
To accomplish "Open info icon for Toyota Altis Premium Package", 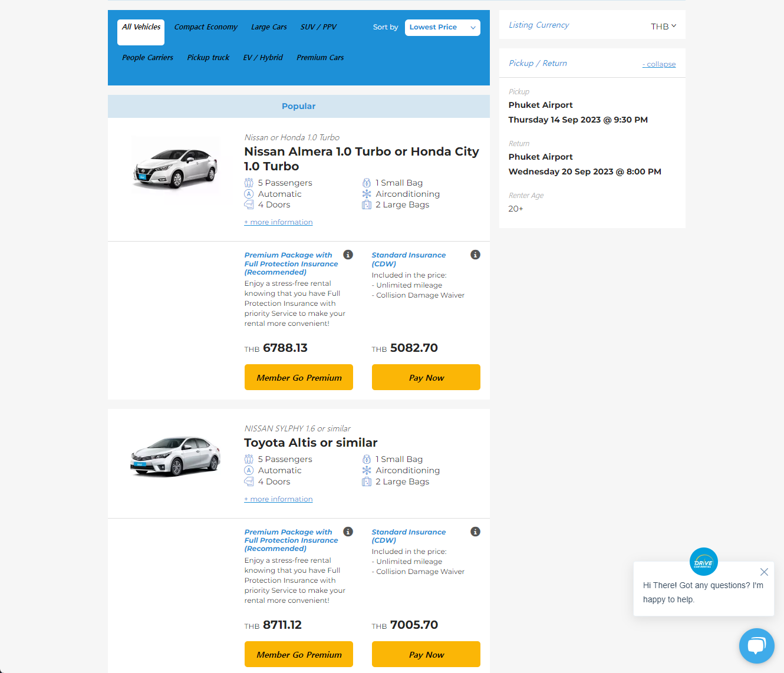I will tap(348, 532).
